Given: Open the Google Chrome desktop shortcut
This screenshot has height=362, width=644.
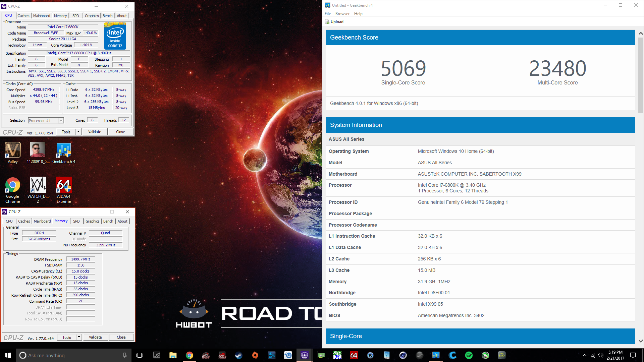Looking at the screenshot, I should pyautogui.click(x=12, y=190).
